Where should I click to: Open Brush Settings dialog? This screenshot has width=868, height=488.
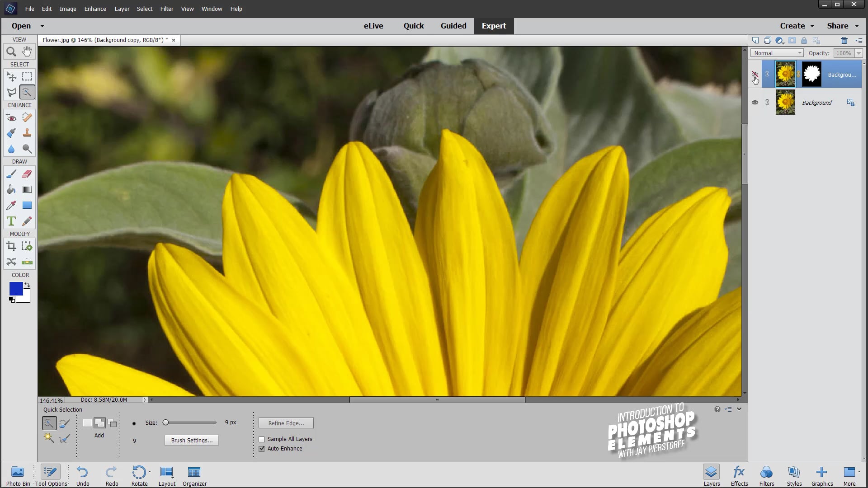pyautogui.click(x=191, y=440)
